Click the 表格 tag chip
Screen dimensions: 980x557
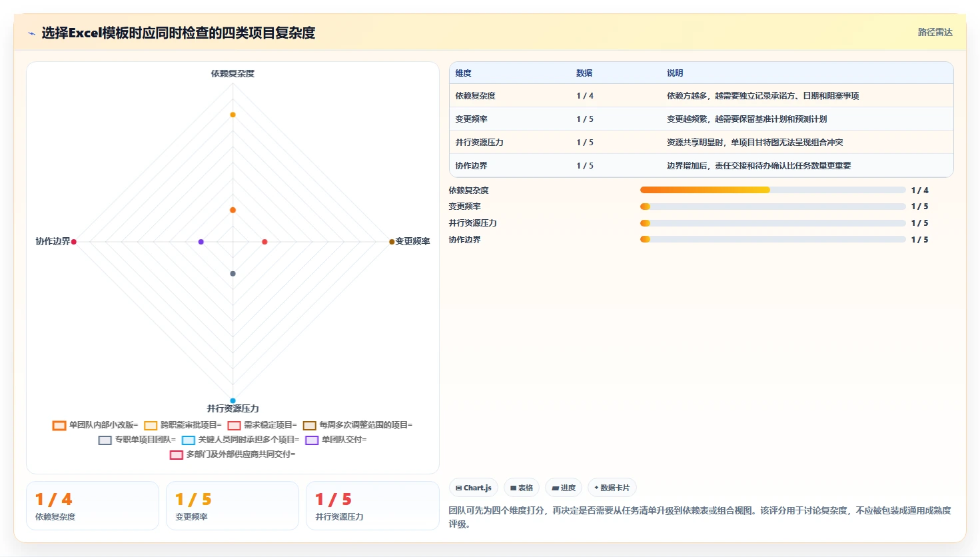pyautogui.click(x=522, y=488)
